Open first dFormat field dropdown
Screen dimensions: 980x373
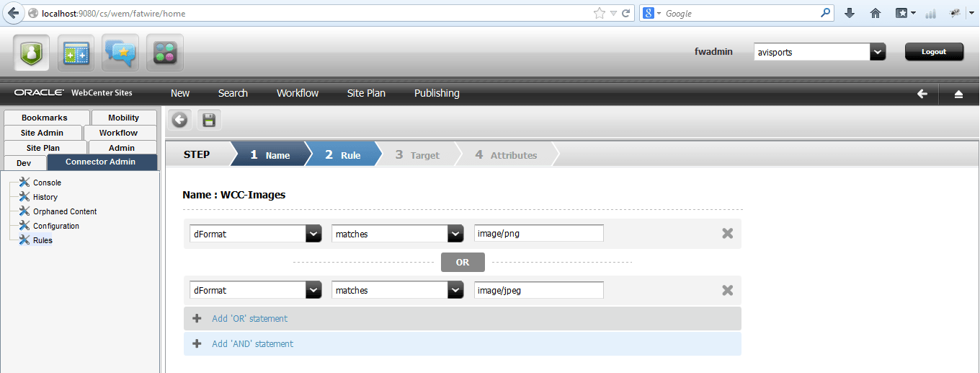[313, 234]
